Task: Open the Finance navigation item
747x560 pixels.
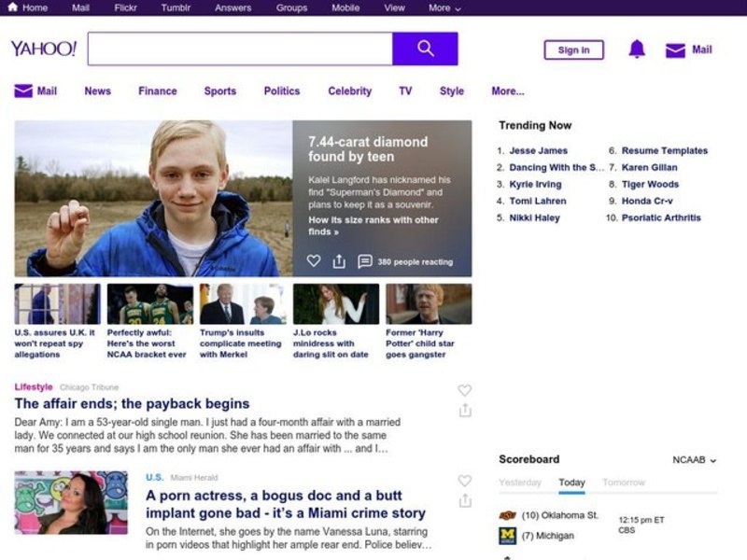Action: 157,91
